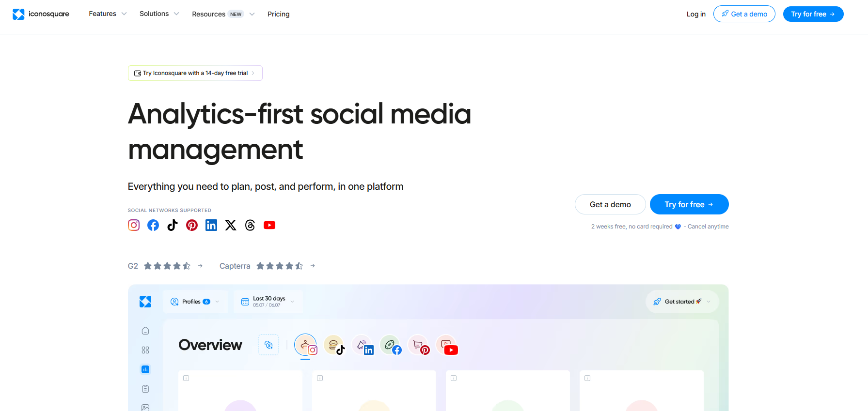Open the Resources menu

pyautogui.click(x=223, y=14)
